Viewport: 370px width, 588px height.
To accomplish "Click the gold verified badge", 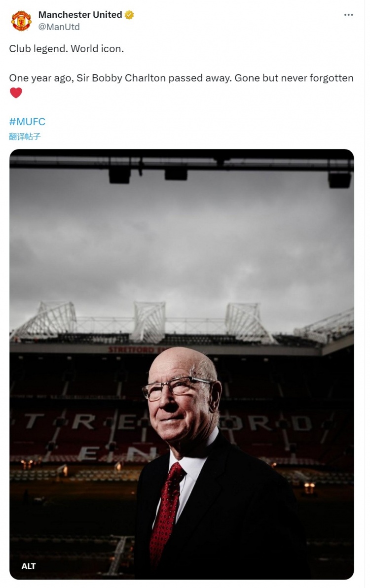I will [x=129, y=15].
